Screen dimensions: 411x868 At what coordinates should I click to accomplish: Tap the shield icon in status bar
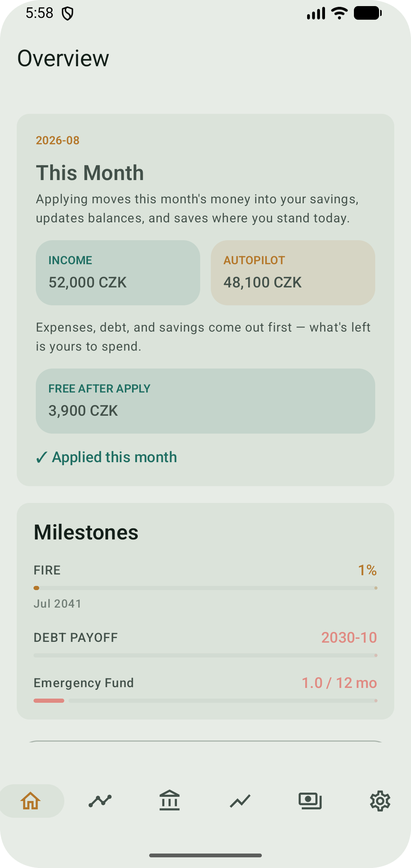pyautogui.click(x=67, y=14)
